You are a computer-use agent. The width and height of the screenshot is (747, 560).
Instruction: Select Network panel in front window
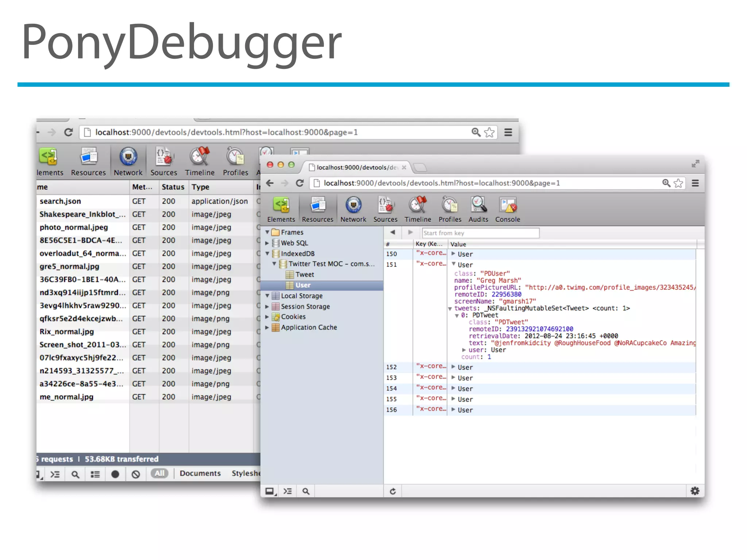(353, 210)
